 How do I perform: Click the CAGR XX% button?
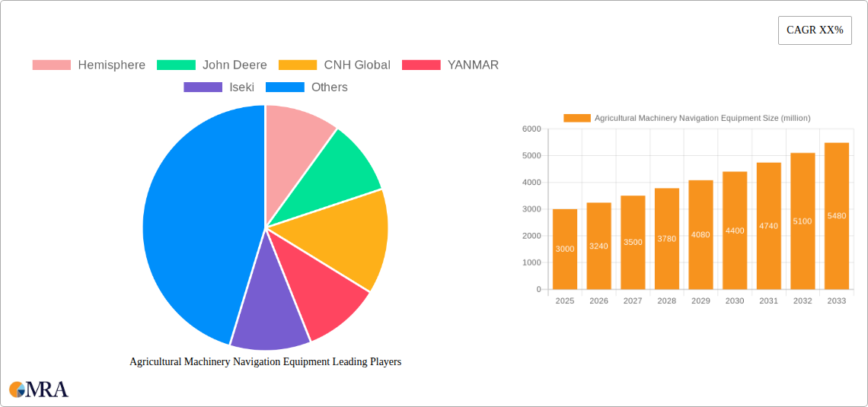(815, 30)
